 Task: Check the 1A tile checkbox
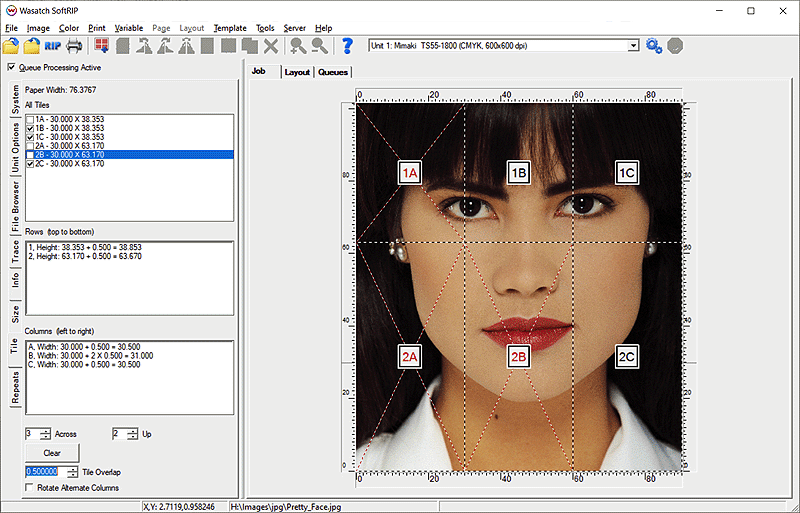click(31, 120)
